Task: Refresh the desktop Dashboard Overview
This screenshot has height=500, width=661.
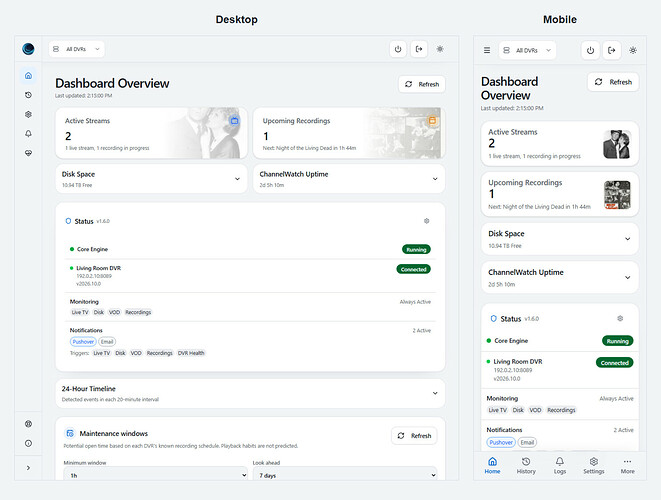Action: pos(422,84)
